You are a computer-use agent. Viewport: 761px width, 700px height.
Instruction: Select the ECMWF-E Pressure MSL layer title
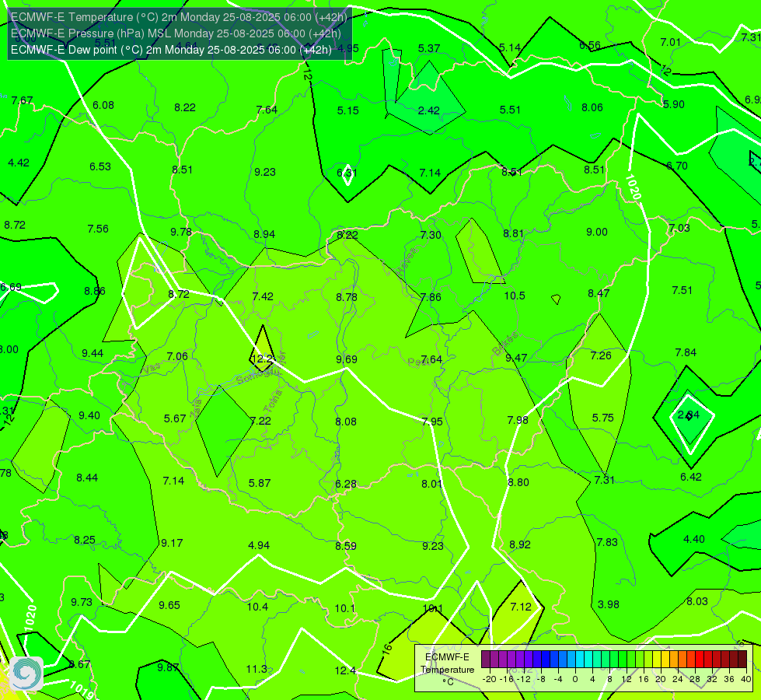[x=176, y=33]
